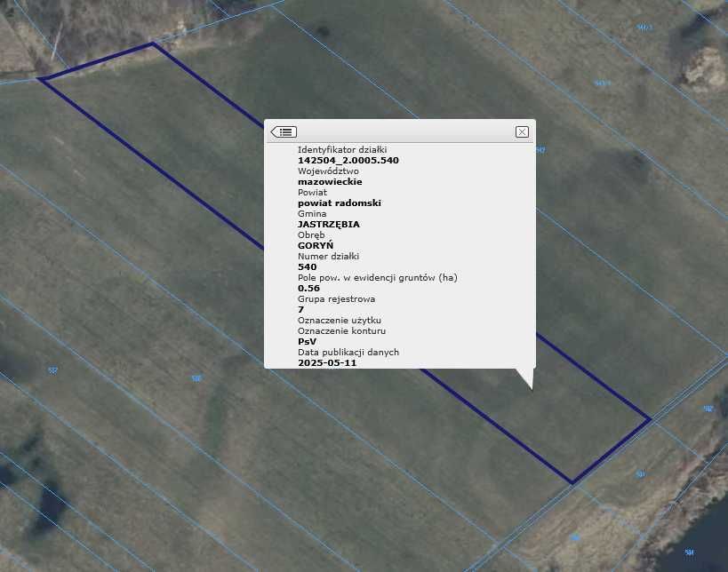The width and height of the screenshot is (728, 572).
Task: Click the Oznaczenie użytku label
Action: click(x=340, y=320)
